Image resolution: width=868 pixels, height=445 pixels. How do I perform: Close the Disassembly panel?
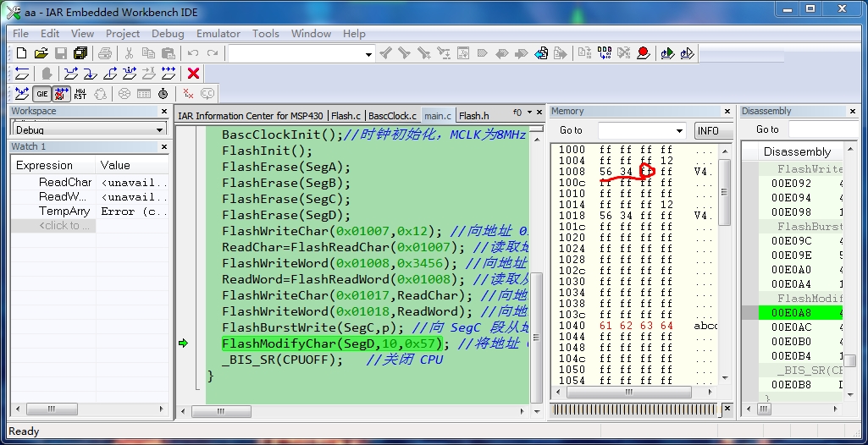tap(853, 111)
